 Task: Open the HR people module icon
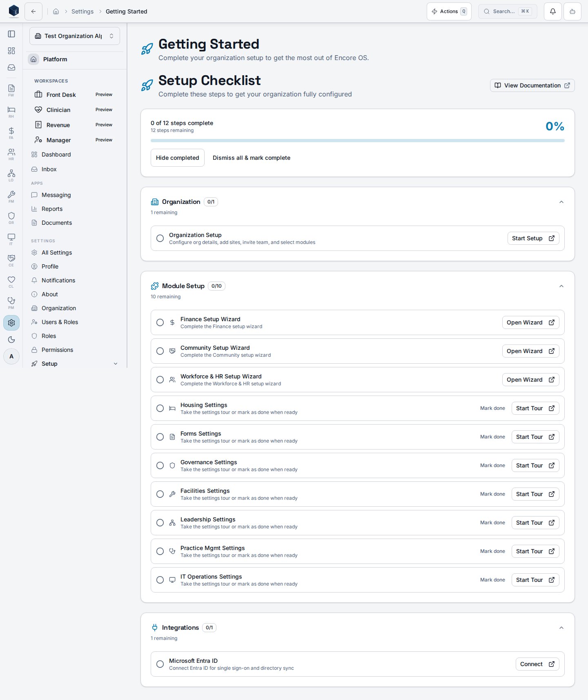point(11,154)
